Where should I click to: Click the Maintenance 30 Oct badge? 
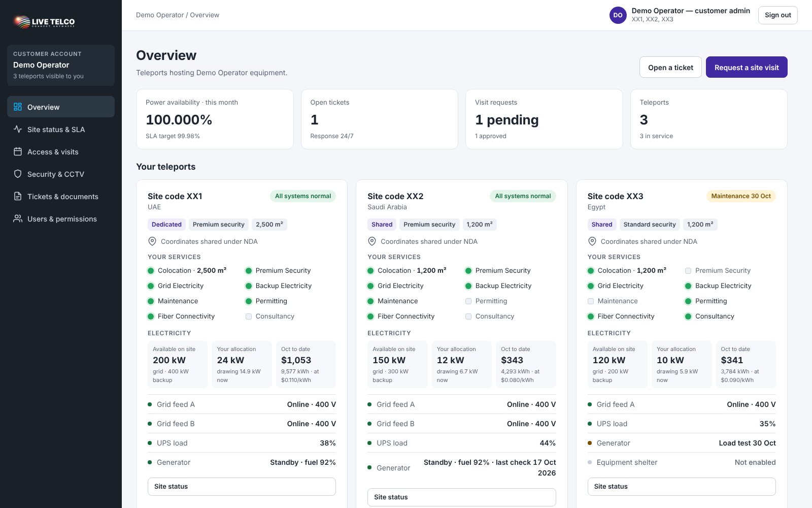[741, 196]
